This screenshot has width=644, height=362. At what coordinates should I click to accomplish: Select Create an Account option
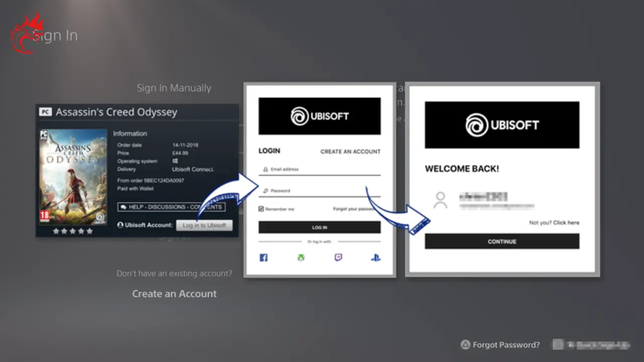tap(174, 294)
